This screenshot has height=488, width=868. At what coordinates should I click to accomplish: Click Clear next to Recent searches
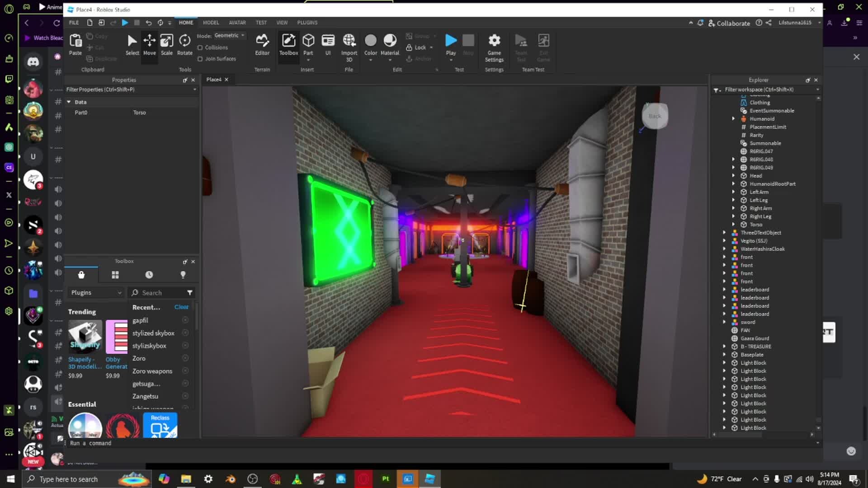tap(181, 307)
